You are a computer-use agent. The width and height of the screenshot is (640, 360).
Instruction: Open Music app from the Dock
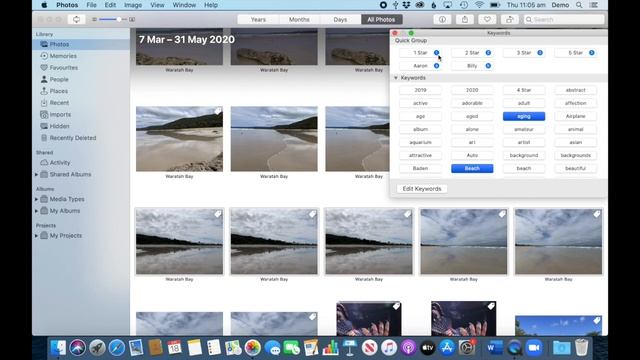point(389,348)
